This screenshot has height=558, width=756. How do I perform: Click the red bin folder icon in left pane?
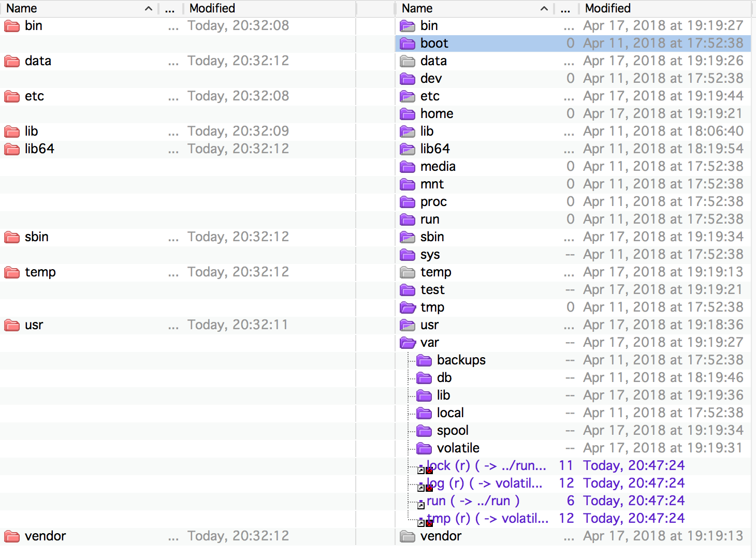12,26
